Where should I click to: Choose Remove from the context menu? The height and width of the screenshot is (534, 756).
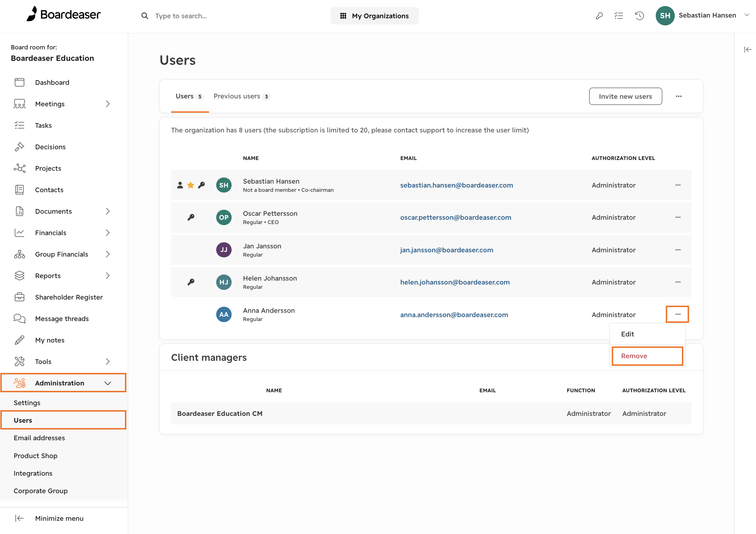tap(647, 356)
